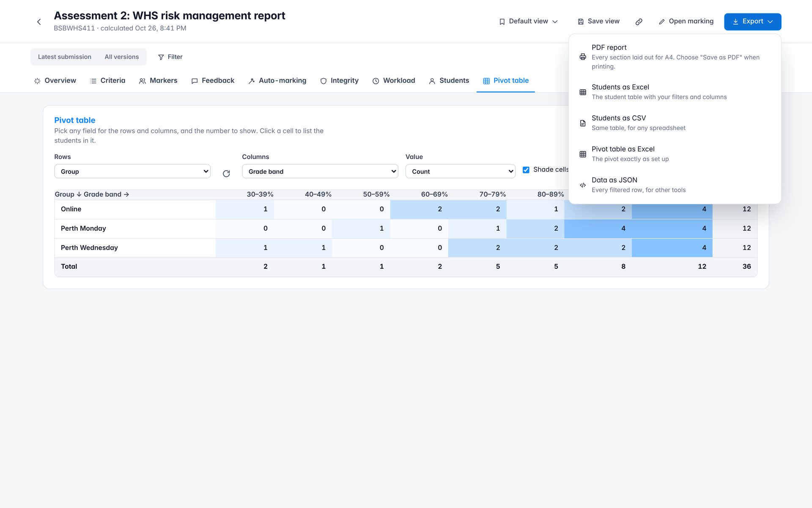Click the Export dropdown button
812x508 pixels.
point(753,22)
